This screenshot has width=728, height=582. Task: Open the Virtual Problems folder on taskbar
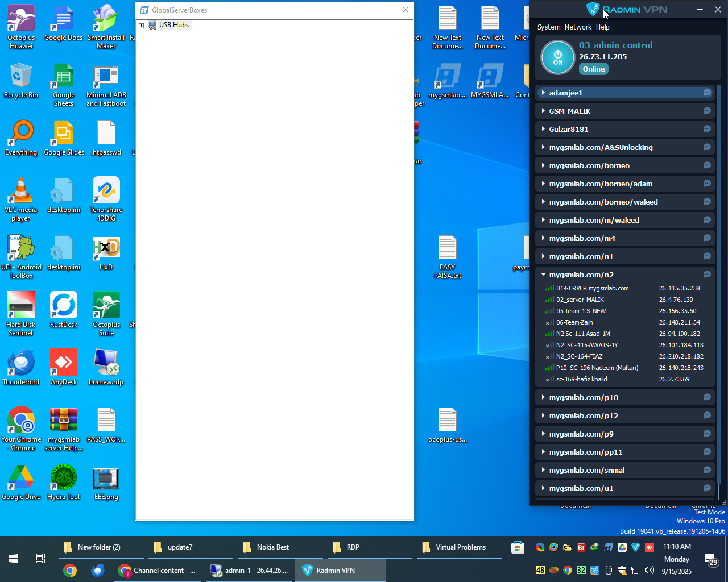460,547
